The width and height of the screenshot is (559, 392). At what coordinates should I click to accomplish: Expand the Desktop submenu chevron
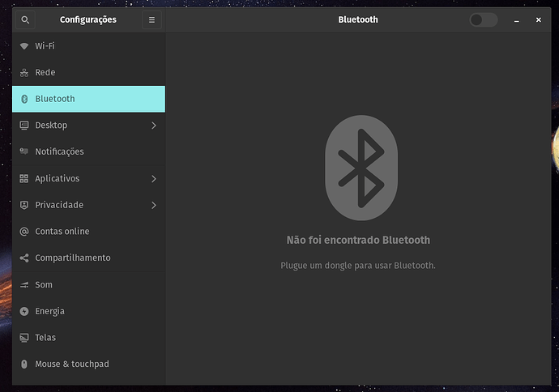[x=154, y=126]
